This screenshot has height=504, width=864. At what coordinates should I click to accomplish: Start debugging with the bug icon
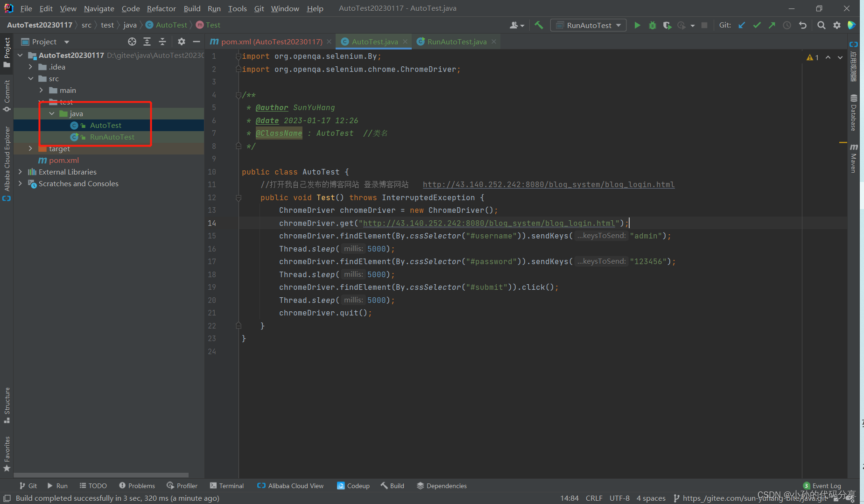[653, 25]
